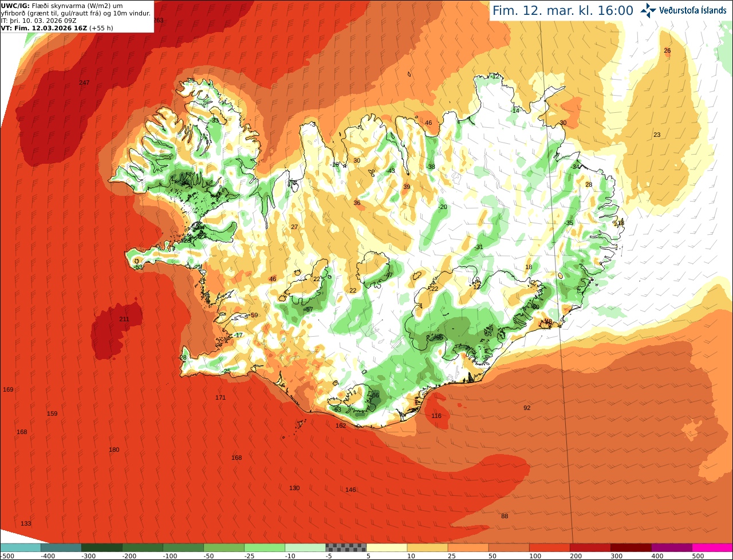Click the map value -31 in the central highlands
Image resolution: width=733 pixels, height=560 pixels.
[479, 247]
